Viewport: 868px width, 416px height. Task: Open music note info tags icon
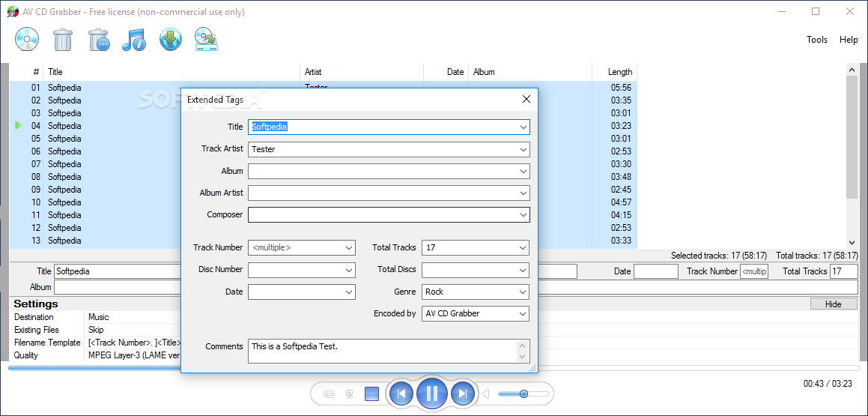point(134,40)
